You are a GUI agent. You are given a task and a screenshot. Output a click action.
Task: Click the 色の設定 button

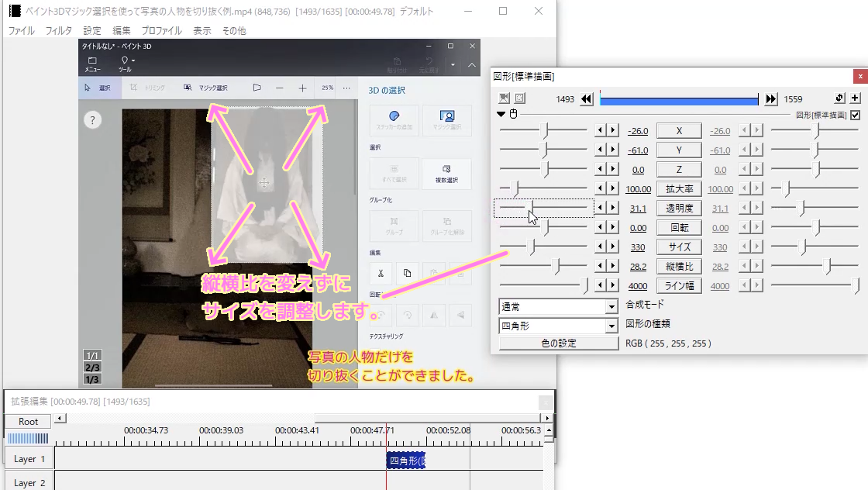(558, 343)
